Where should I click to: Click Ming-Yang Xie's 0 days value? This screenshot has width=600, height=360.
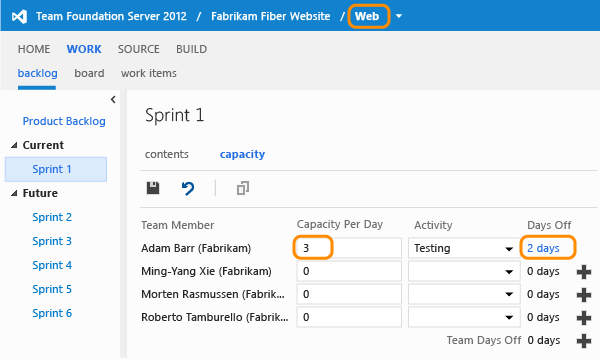click(x=543, y=271)
